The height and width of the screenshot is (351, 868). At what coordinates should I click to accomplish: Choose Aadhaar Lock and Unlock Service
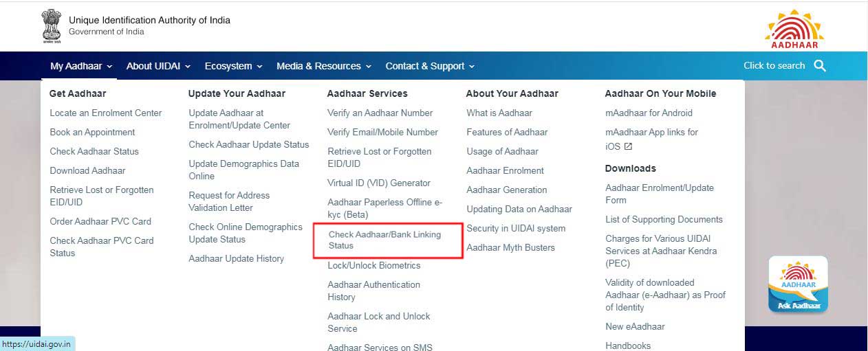pyautogui.click(x=379, y=322)
